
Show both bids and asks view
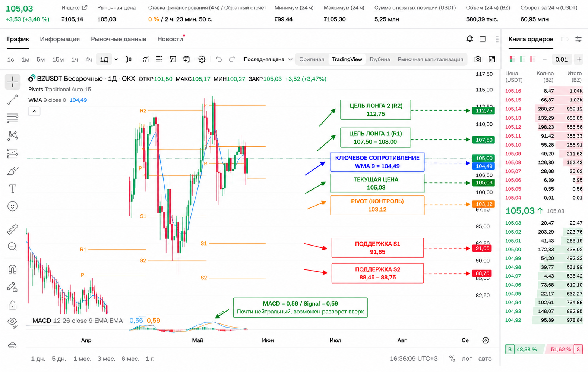pos(513,59)
